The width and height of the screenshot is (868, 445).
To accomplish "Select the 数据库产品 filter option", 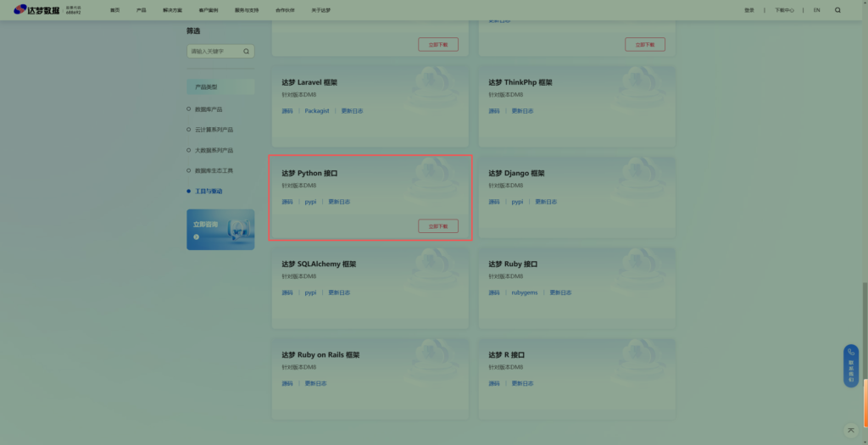I will (208, 109).
